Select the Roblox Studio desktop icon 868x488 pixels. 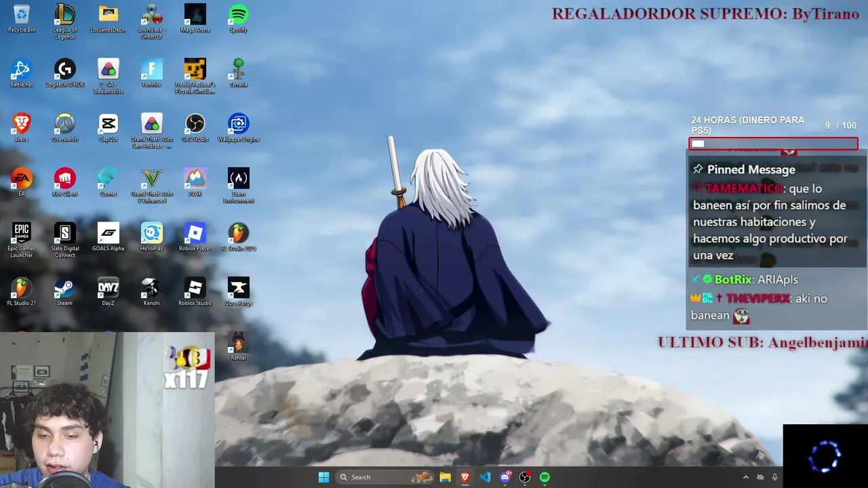195,291
